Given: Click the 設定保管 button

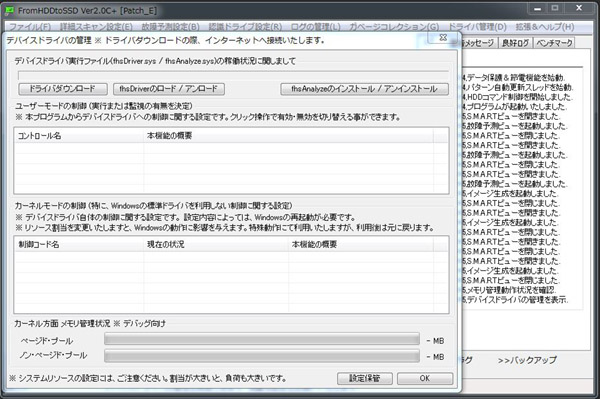Looking at the screenshot, I should pos(365,378).
